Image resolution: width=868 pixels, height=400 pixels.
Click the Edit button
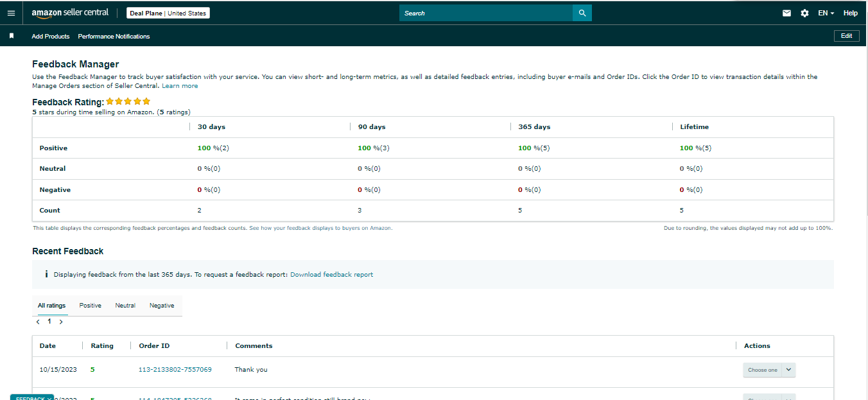click(x=846, y=36)
